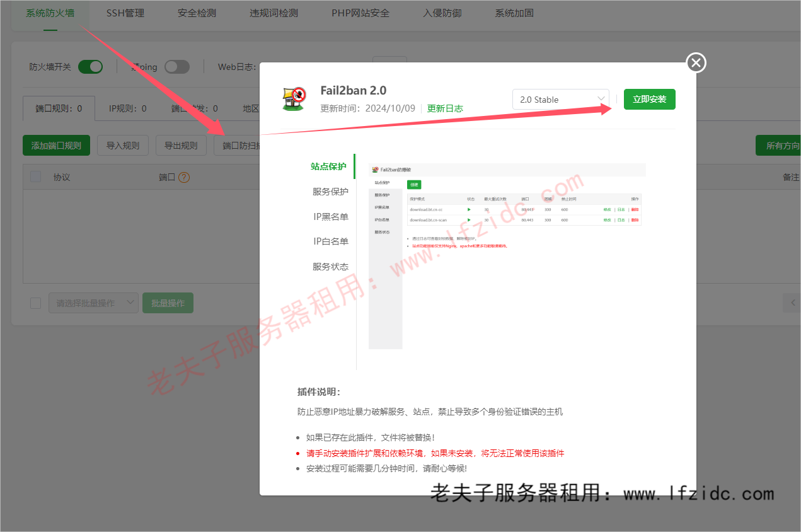Click the 立即安装 button
The height and width of the screenshot is (532, 801).
pos(649,100)
